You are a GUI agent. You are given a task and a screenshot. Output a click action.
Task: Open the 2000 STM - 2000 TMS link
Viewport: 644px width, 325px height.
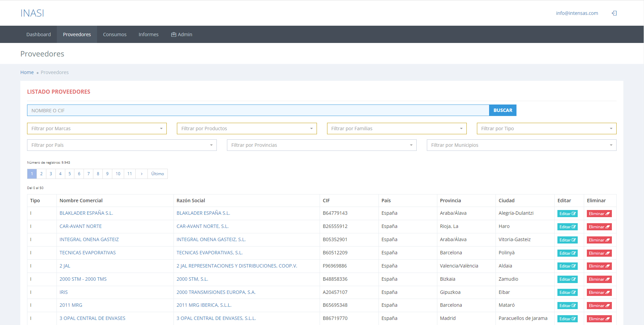click(83, 279)
